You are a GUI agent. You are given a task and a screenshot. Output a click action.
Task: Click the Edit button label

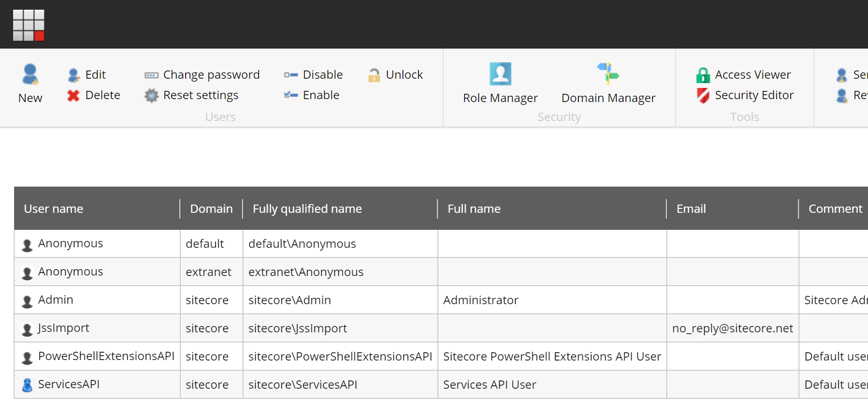95,75
